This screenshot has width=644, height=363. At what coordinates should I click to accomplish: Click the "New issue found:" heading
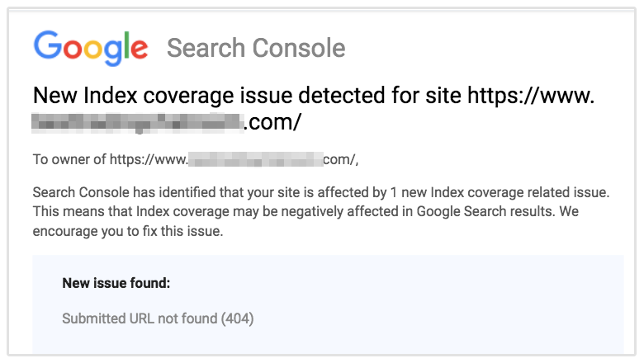click(116, 284)
